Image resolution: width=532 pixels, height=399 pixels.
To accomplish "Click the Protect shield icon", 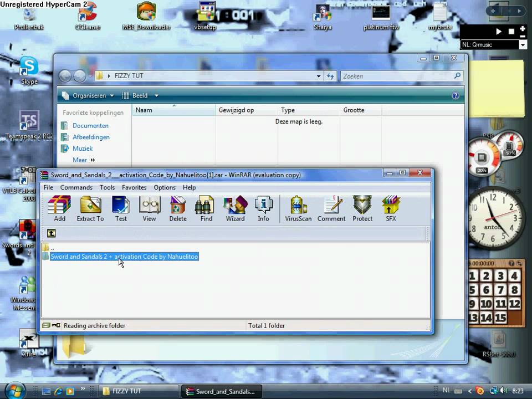I will tap(362, 208).
